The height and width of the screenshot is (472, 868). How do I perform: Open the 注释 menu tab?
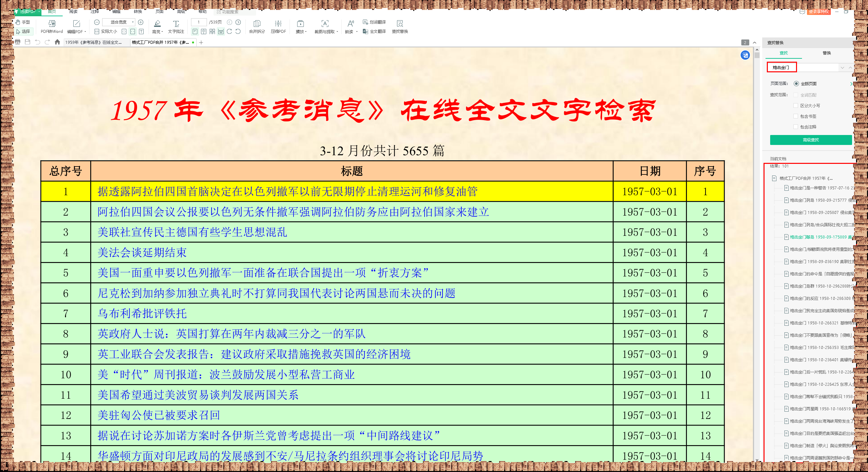click(x=95, y=12)
